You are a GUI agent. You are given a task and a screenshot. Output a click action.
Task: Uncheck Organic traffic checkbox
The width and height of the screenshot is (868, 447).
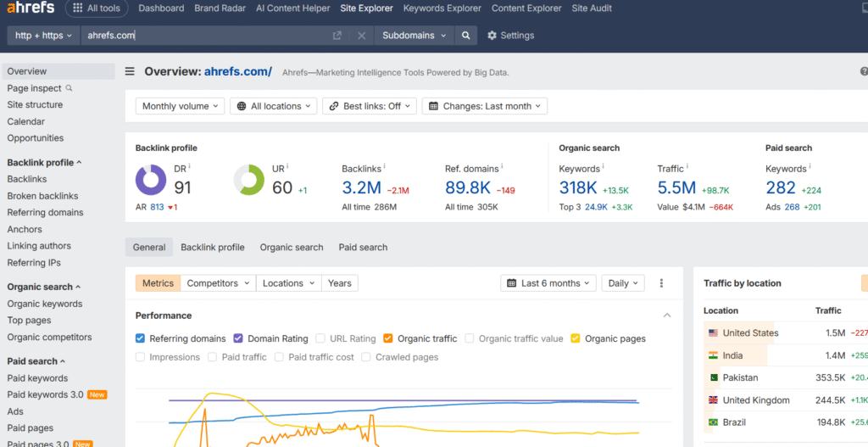pos(388,338)
